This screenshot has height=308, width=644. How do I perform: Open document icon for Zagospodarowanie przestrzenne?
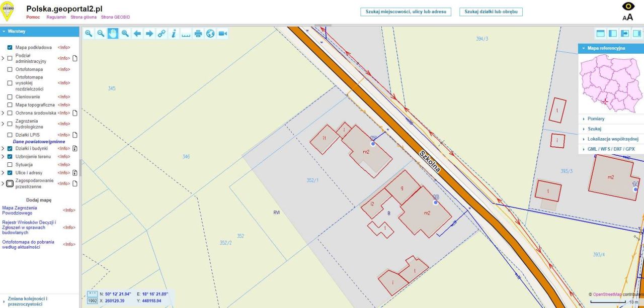(75, 183)
